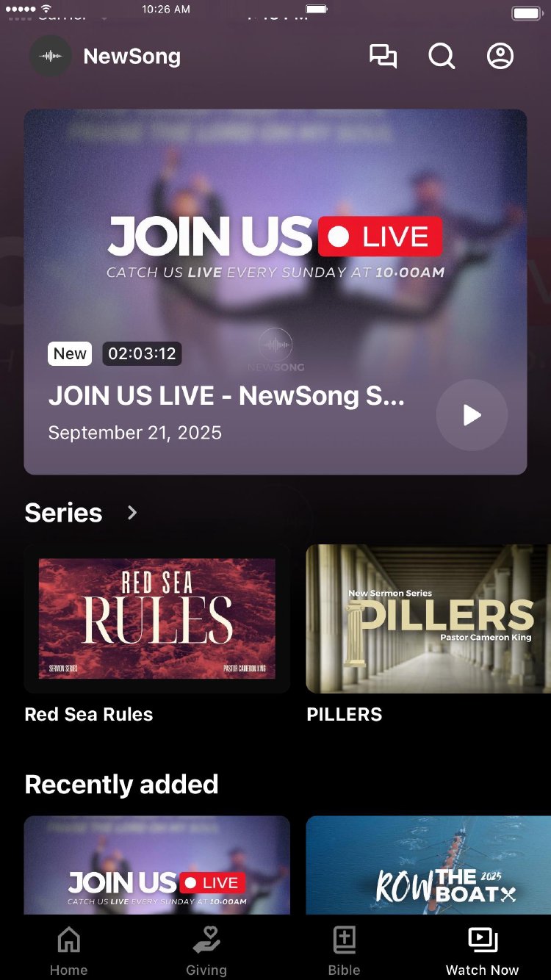Tap the PILLERS title label
The width and height of the screenshot is (551, 980).
[345, 715]
